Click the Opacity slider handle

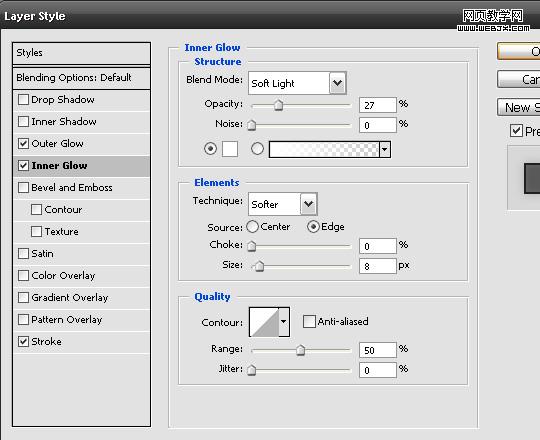[x=278, y=105]
